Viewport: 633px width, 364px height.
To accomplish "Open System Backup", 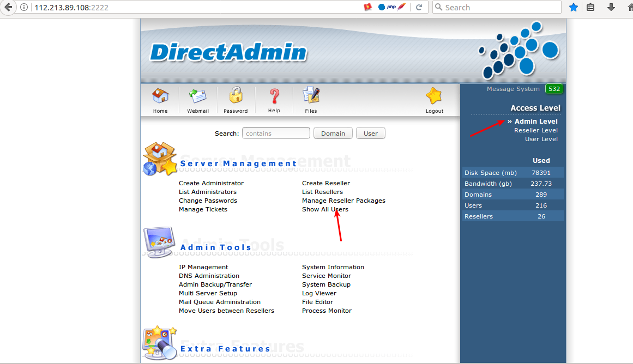I will click(326, 284).
